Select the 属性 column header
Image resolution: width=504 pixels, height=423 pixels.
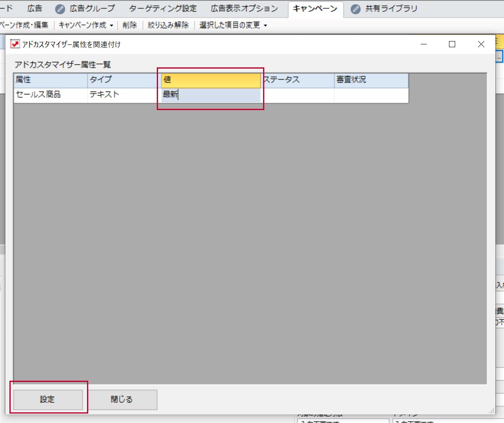coord(50,80)
